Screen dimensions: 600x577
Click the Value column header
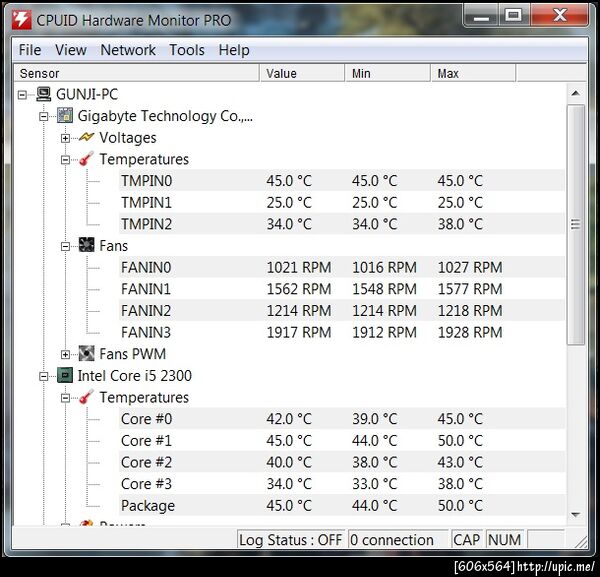(x=302, y=73)
